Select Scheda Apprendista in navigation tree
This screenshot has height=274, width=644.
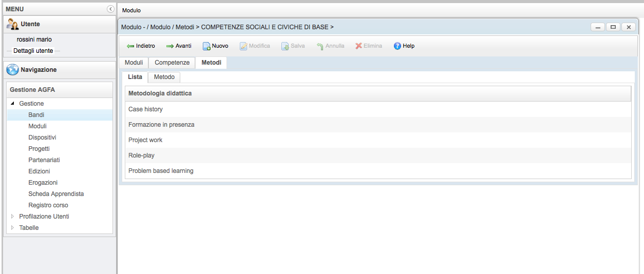tap(56, 194)
